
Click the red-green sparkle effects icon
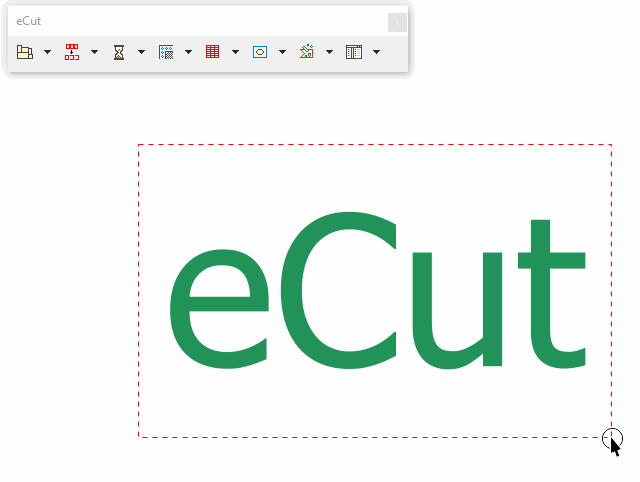(307, 51)
